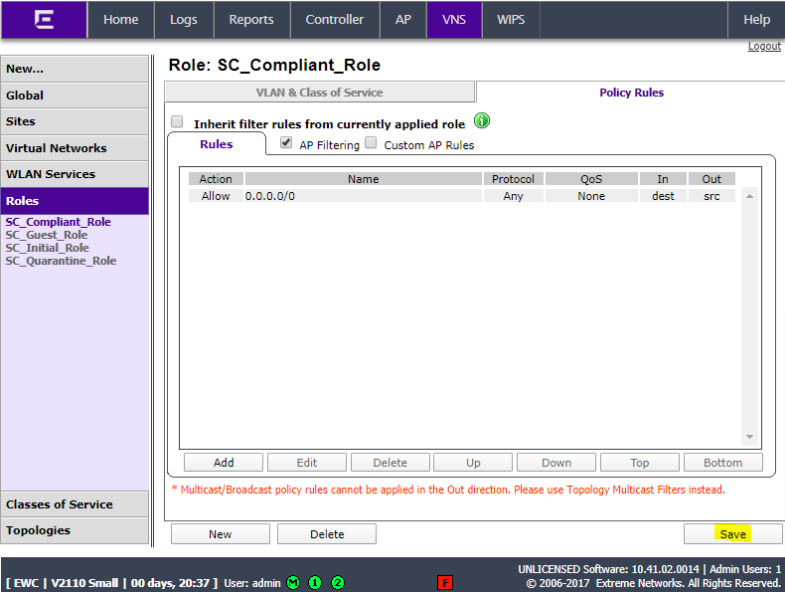
Task: Open the VNS menu
Action: (454, 20)
